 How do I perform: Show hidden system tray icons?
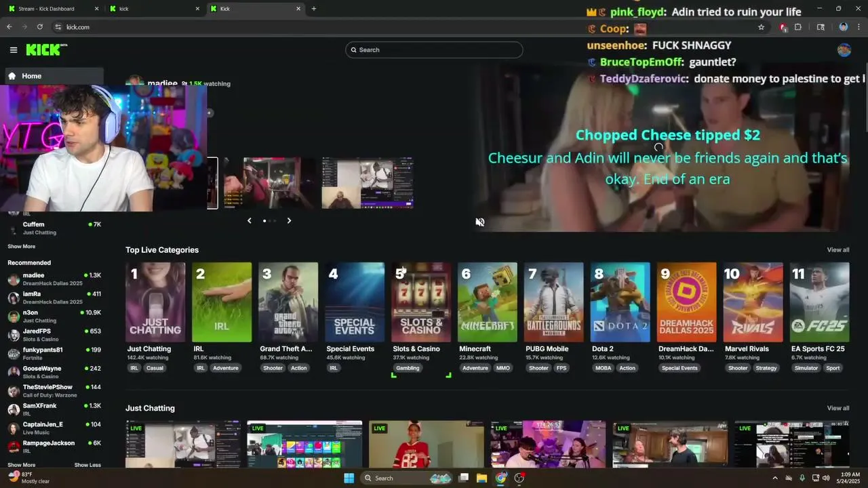[x=775, y=478]
